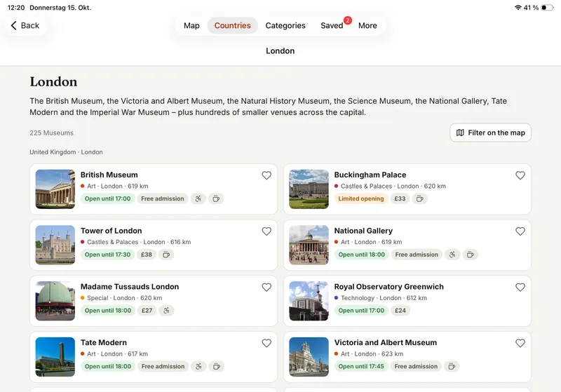Screen dimensions: 561x392
Task: Tap National Gallery wheelchair accessibility icon
Action: coord(452,255)
